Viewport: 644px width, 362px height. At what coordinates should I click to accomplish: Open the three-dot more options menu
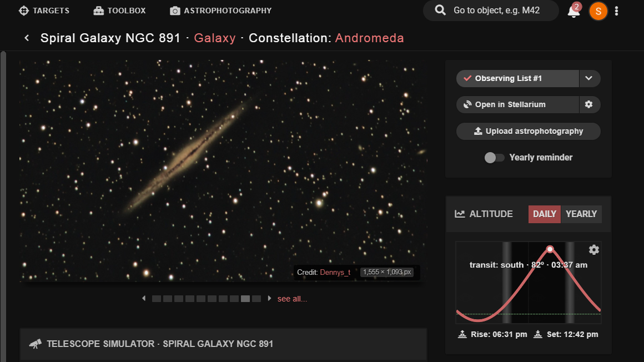[617, 11]
